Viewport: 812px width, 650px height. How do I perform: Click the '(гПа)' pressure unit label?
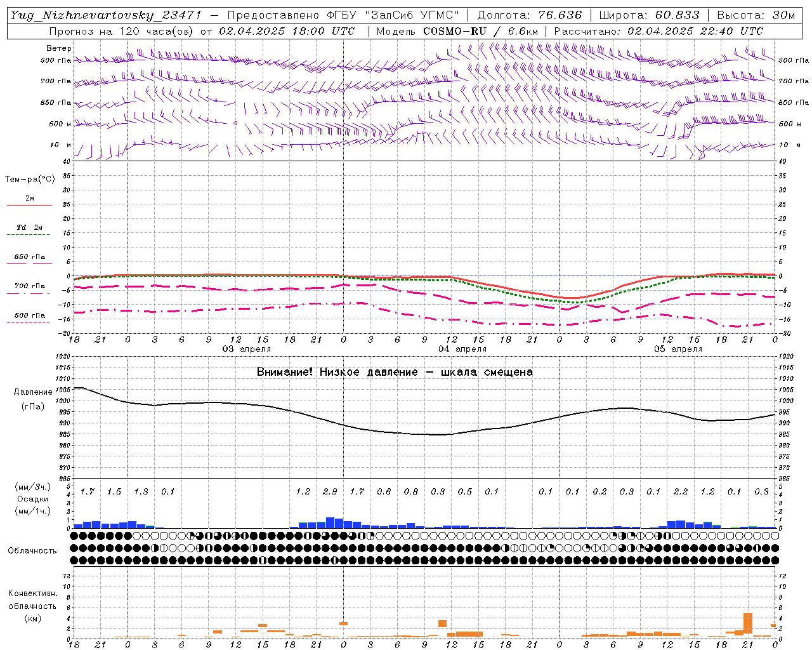pyautogui.click(x=33, y=407)
